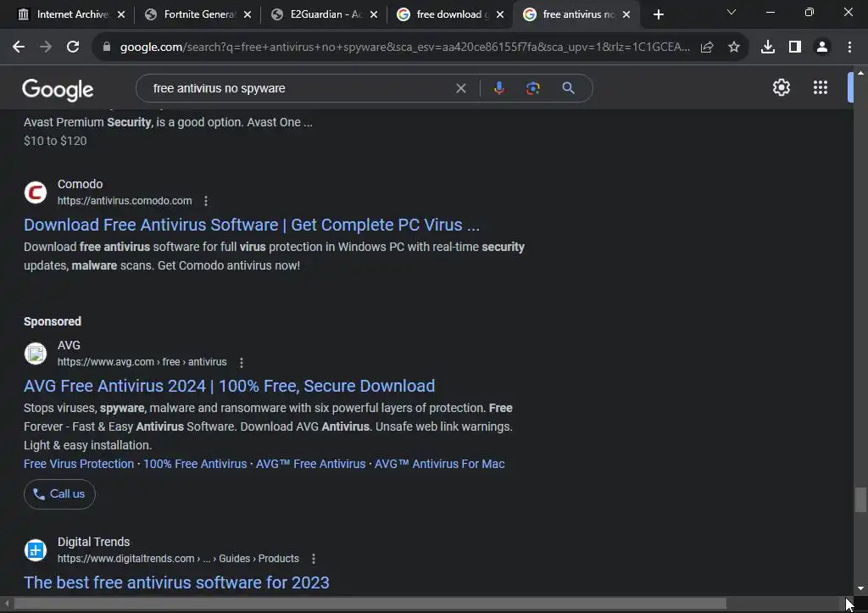
Task: Click the Digital Trends favicon
Action: coord(36,550)
